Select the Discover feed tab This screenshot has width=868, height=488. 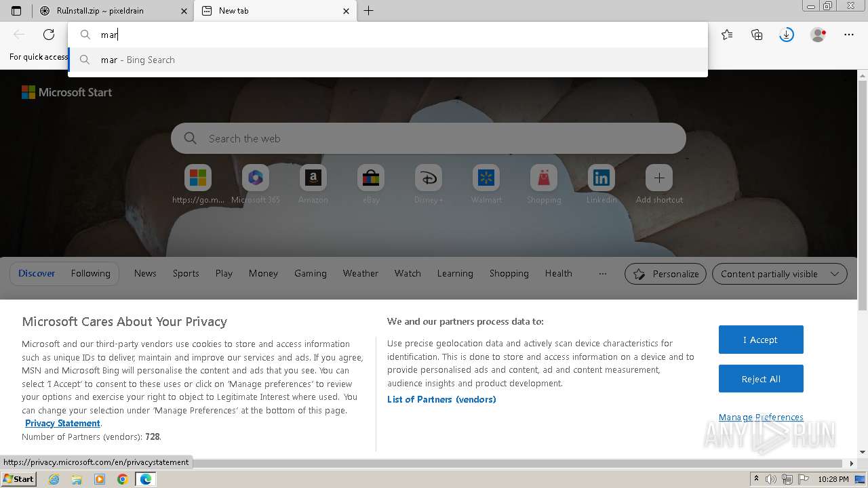(x=37, y=273)
